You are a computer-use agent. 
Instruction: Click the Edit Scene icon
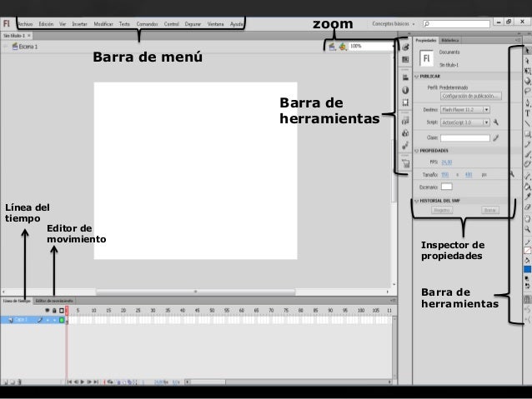click(x=332, y=47)
